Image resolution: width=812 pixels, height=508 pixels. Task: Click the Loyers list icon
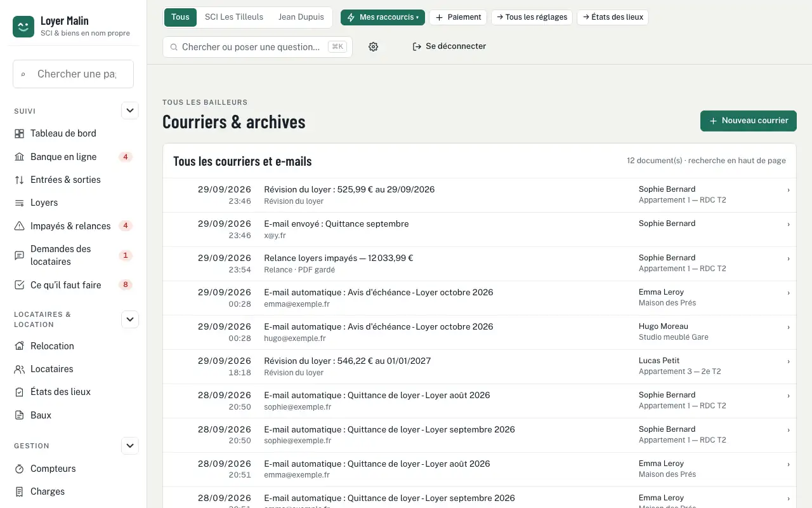tap(19, 203)
